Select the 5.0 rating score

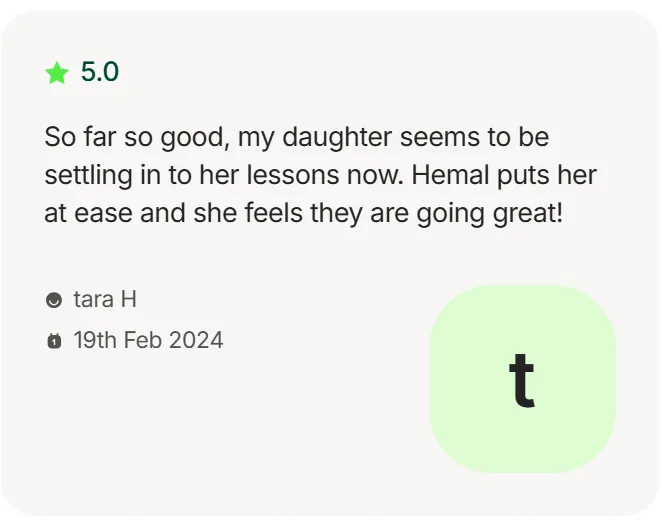coord(100,71)
